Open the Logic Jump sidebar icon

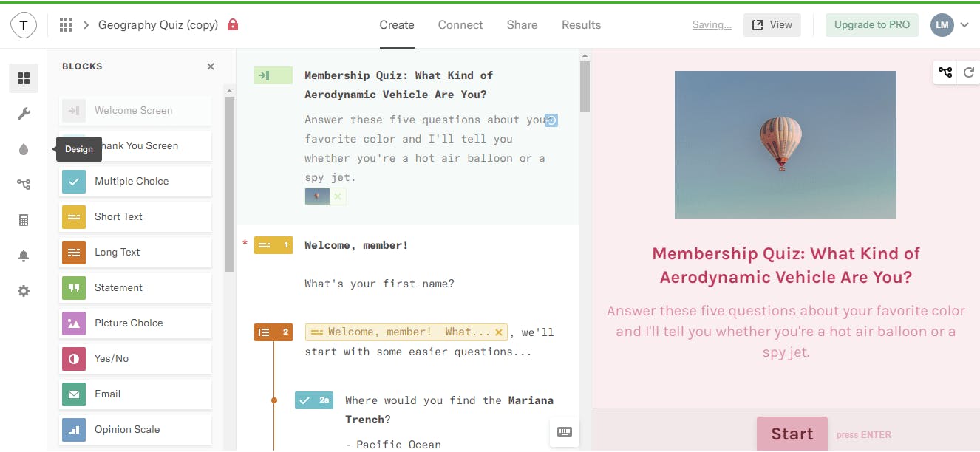coord(24,185)
